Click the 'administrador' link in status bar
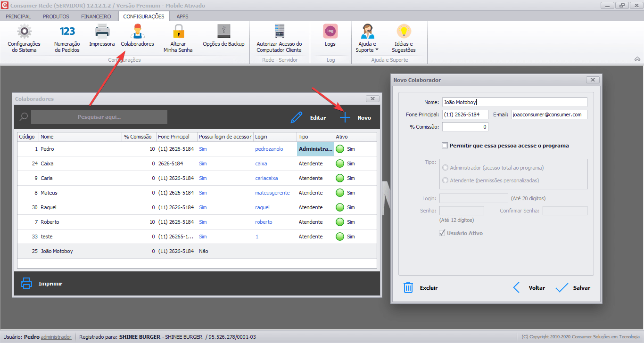644x343 pixels. click(x=56, y=337)
